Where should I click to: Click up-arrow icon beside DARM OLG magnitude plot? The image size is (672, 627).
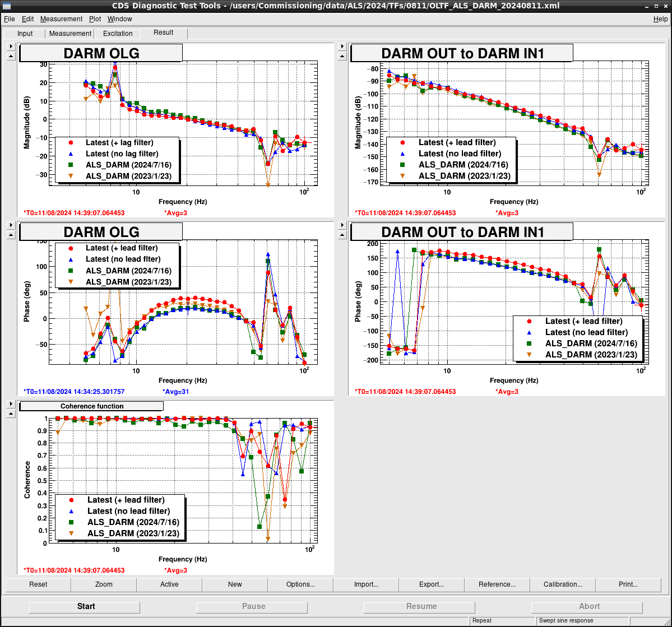click(x=11, y=56)
